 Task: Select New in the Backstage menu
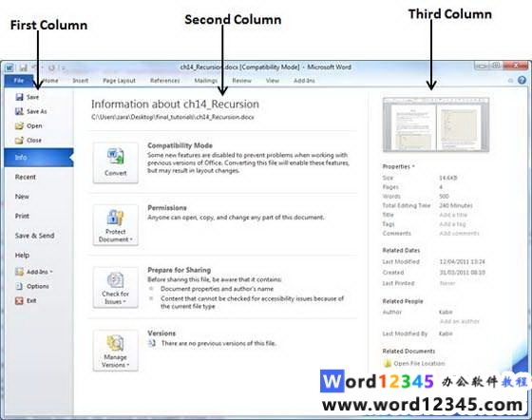22,197
